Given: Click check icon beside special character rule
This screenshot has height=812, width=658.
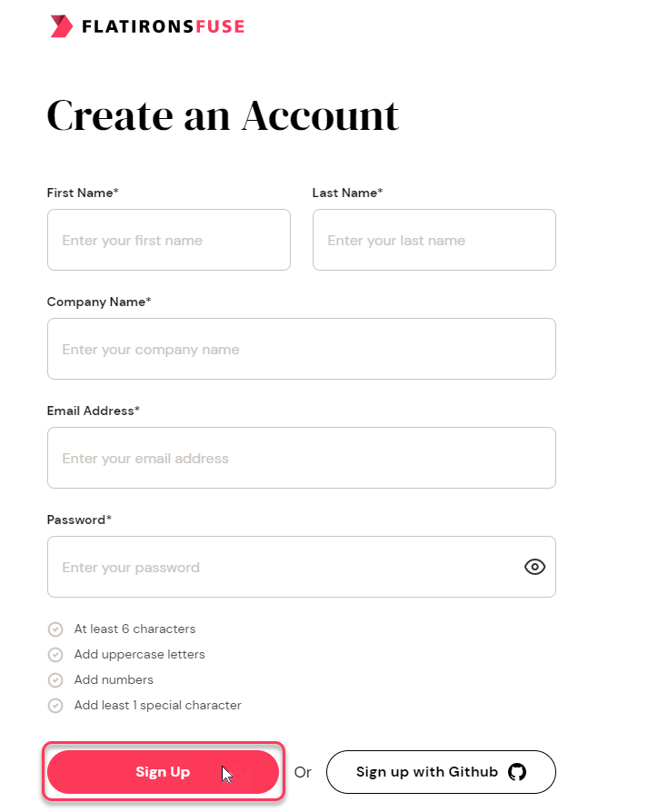Looking at the screenshot, I should pos(55,705).
